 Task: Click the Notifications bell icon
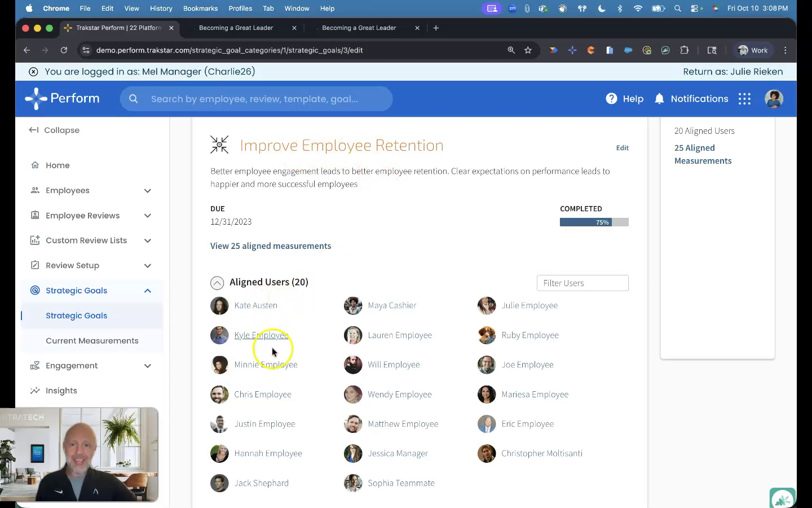pos(659,99)
